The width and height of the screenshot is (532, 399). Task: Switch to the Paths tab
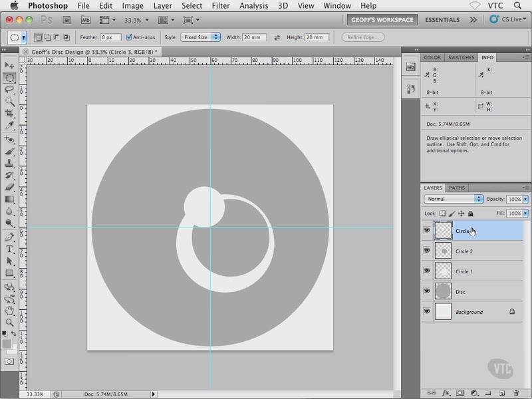tap(457, 188)
